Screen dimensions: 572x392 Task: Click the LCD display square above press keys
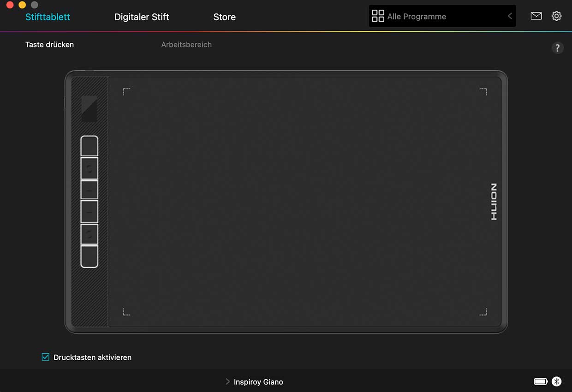coord(89,108)
